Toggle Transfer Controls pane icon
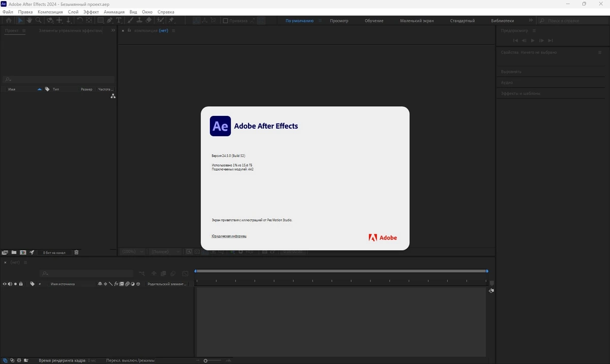 [12, 360]
